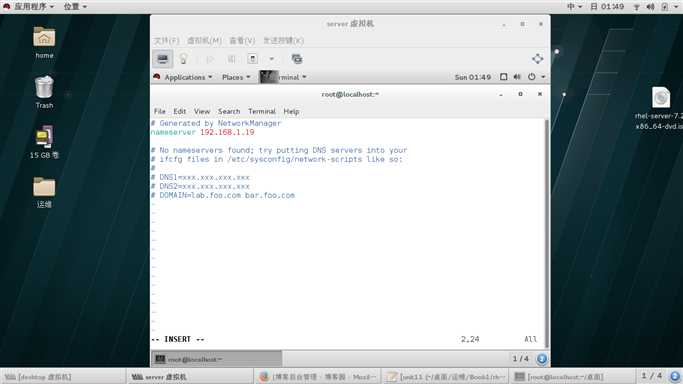This screenshot has width=683, height=384.
Task: Open guest Places menu
Action: pyautogui.click(x=236, y=77)
